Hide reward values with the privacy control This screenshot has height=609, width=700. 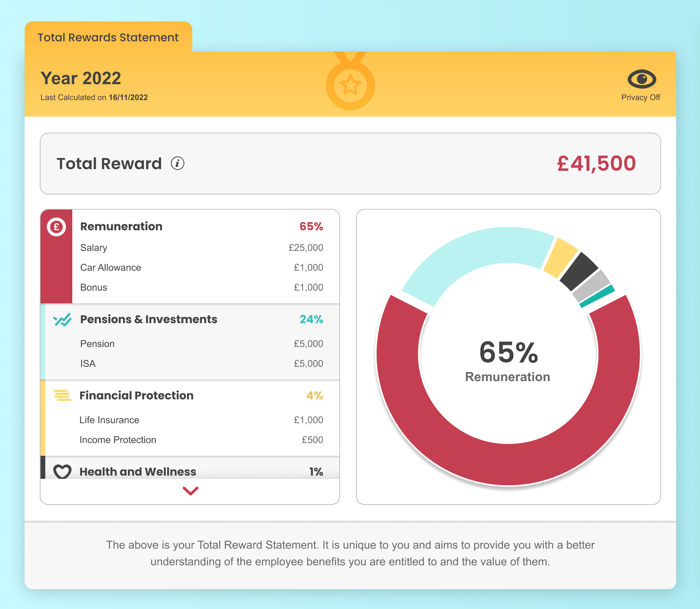click(640, 79)
